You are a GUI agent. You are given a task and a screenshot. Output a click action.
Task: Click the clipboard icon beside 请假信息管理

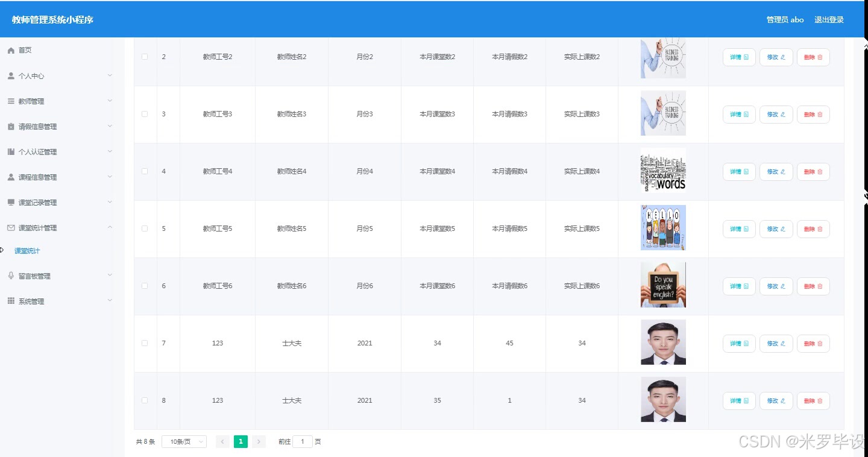click(x=11, y=127)
